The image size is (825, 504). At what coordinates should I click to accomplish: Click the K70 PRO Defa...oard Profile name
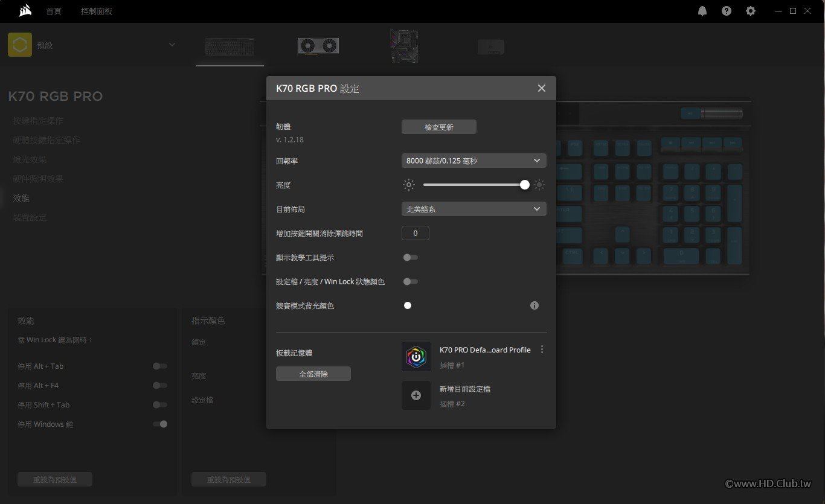(485, 350)
